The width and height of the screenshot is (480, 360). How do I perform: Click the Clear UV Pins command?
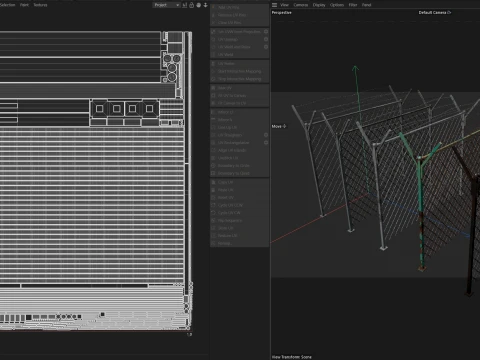240,23
